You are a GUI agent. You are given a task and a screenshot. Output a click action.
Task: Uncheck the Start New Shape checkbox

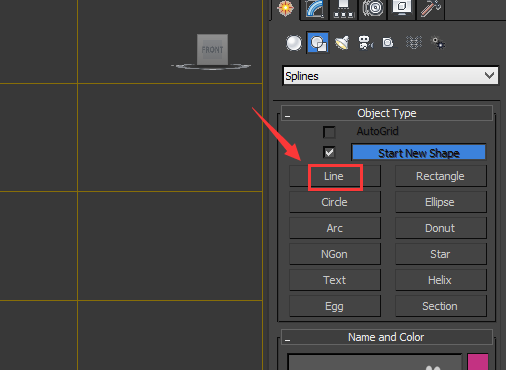click(x=329, y=153)
